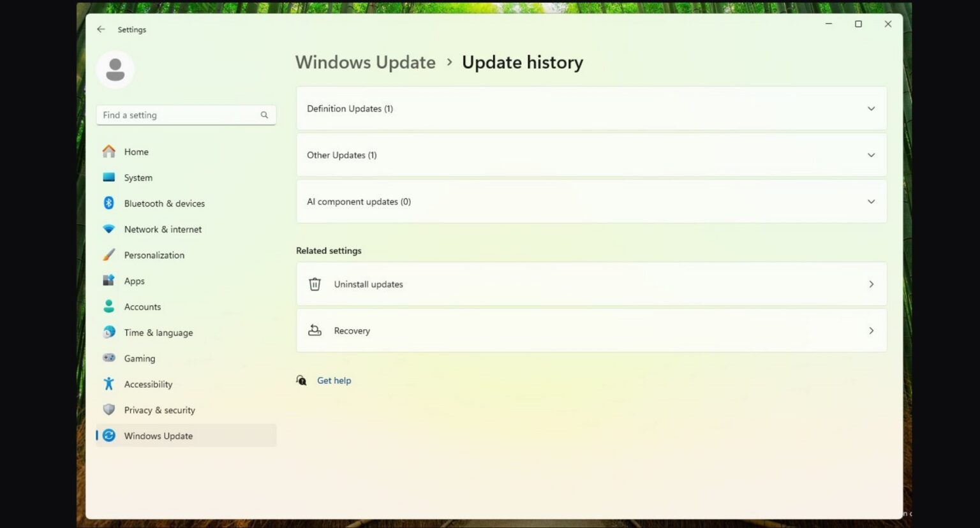Viewport: 980px width, 528px height.
Task: Open the user profile avatar
Action: click(x=115, y=70)
